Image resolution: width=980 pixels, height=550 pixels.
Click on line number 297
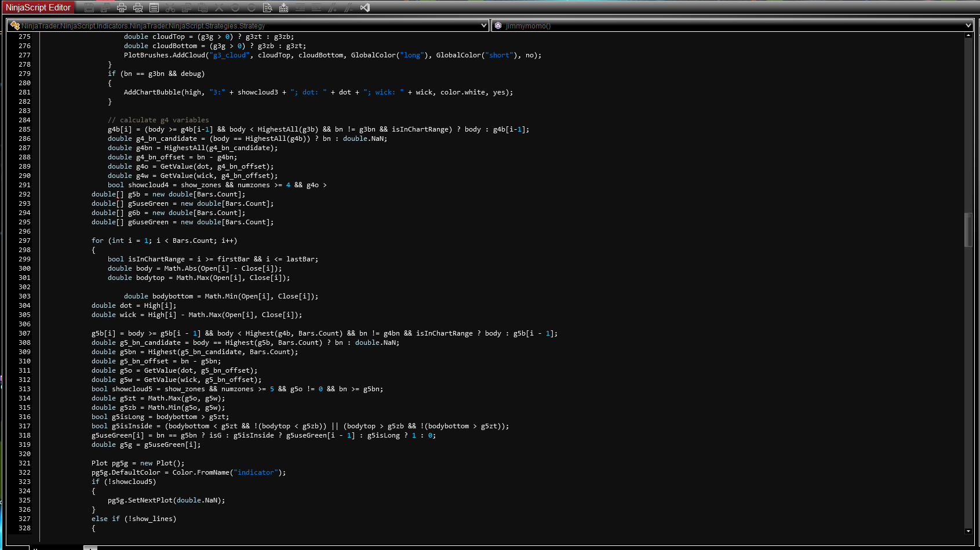coord(24,241)
